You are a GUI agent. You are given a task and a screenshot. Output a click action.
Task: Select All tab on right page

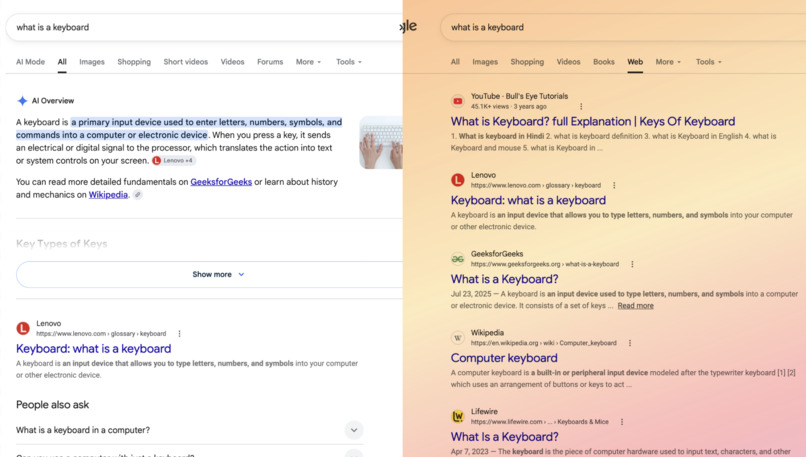pyautogui.click(x=455, y=62)
